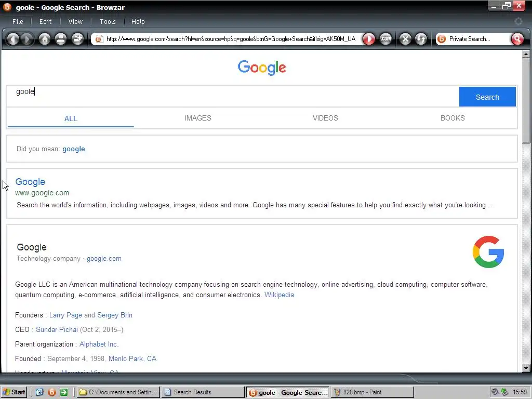The image size is (532, 399).
Task: Click the add-favorite folder icon in the toolbar
Action: (78, 39)
